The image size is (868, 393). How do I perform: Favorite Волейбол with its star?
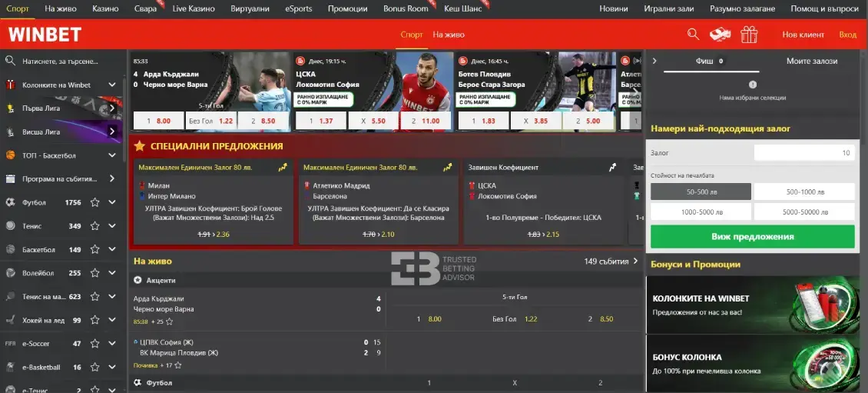point(94,273)
